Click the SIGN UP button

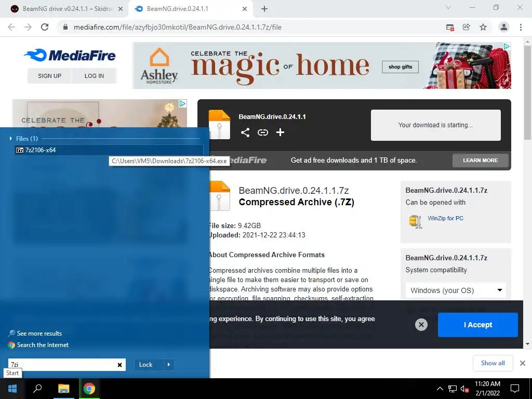49,76
